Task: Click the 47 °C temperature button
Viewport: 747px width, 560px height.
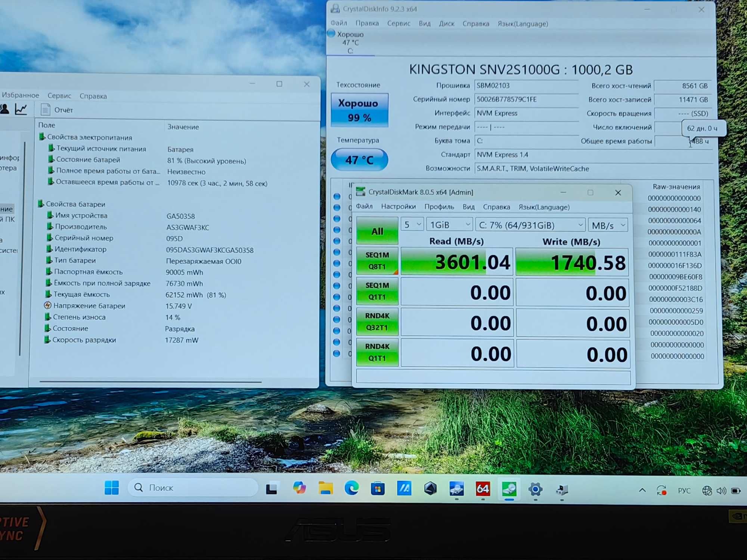Action: pyautogui.click(x=359, y=160)
